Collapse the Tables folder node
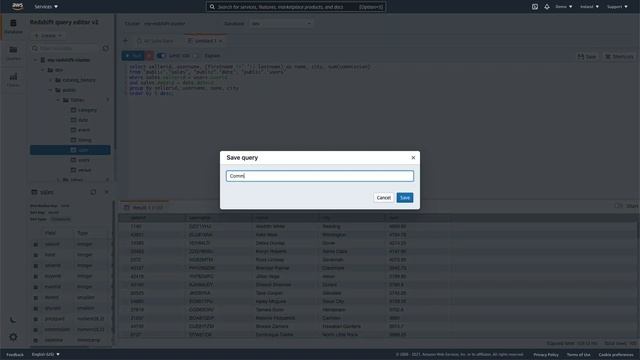This screenshot has width=640, height=360. point(58,100)
